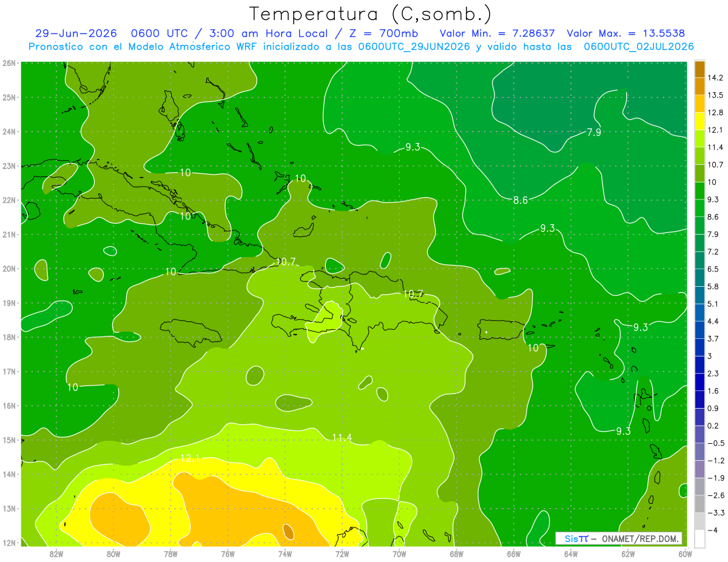Click the '8.6' contour label on the map
The width and height of the screenshot is (728, 562).
click(521, 200)
